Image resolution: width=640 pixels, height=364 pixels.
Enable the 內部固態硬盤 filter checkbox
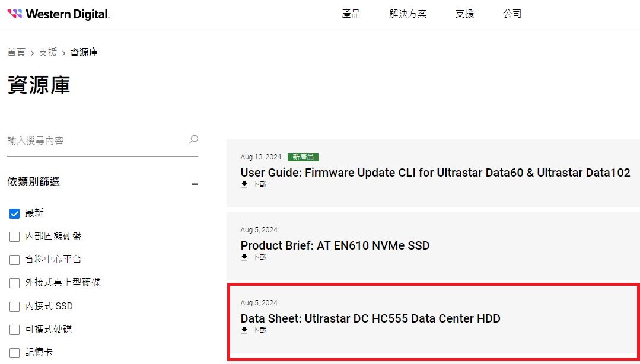[x=15, y=237]
